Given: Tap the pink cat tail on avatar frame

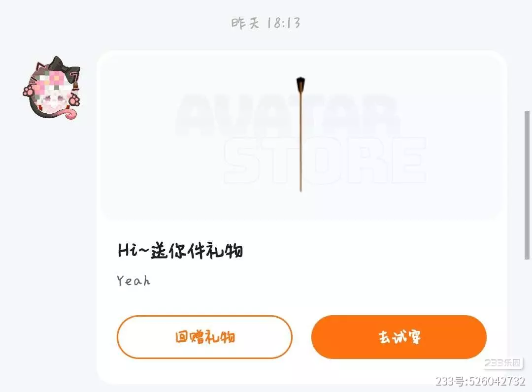Looking at the screenshot, I should click(70, 114).
